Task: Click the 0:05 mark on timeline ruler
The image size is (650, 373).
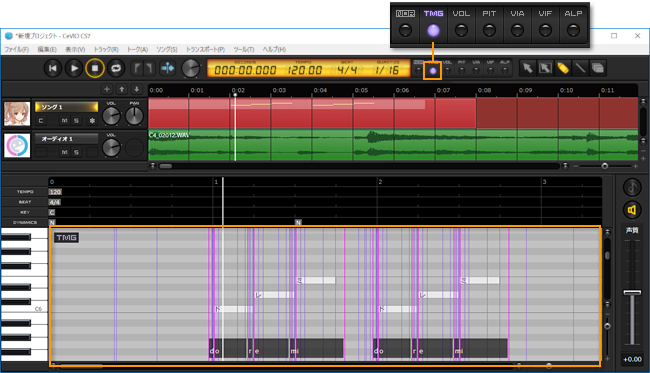Action: tap(361, 90)
